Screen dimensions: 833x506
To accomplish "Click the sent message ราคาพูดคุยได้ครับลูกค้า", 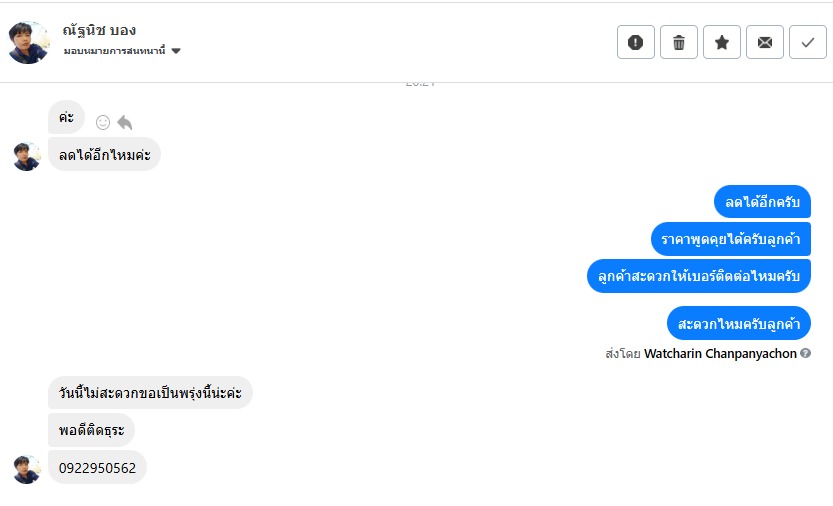I will [730, 239].
